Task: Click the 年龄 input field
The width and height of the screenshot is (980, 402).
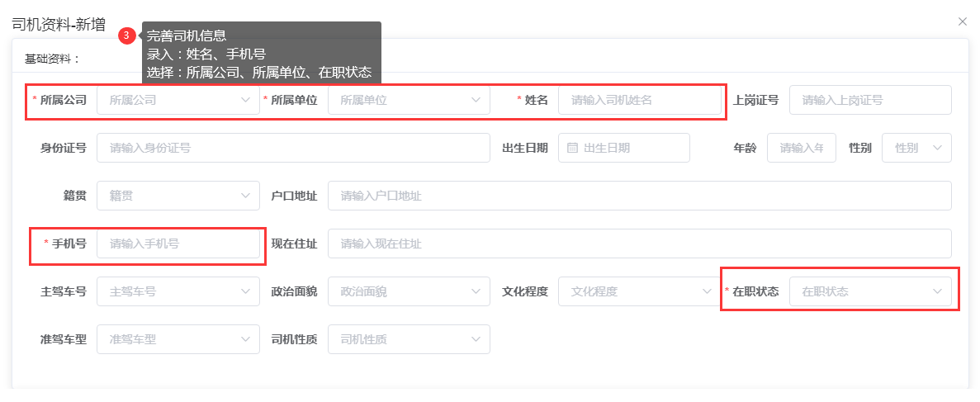Action: pos(801,149)
